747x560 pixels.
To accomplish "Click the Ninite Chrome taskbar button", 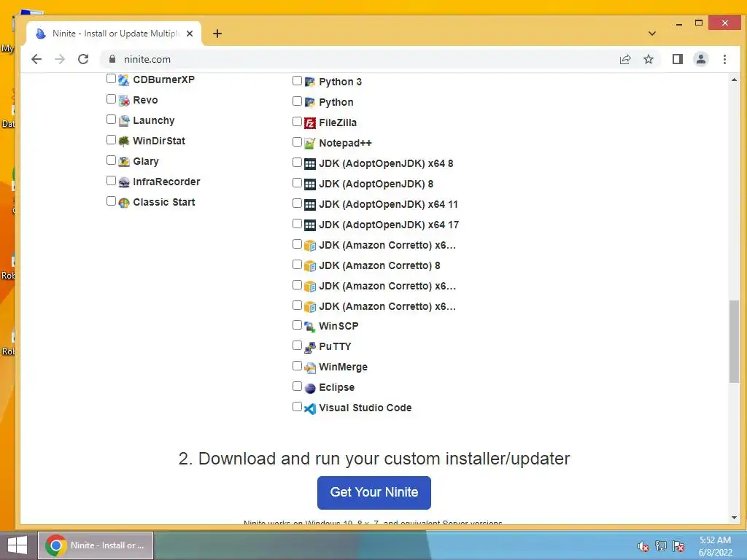I will click(96, 545).
